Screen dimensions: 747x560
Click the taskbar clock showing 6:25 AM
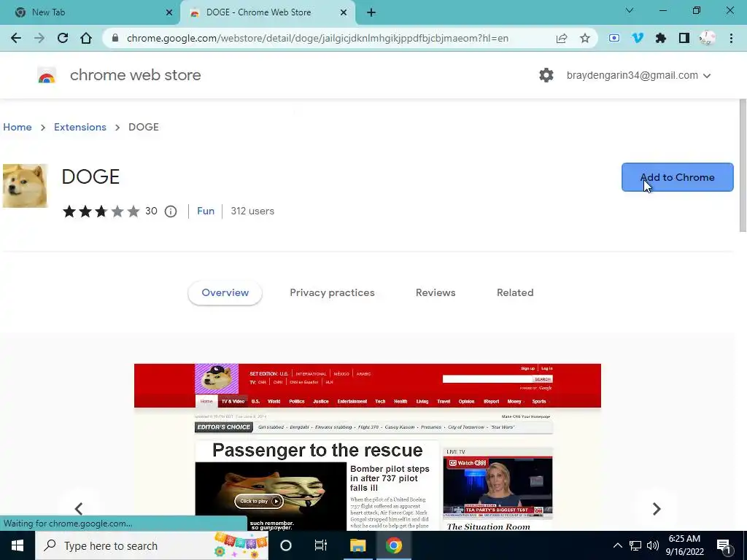click(684, 545)
